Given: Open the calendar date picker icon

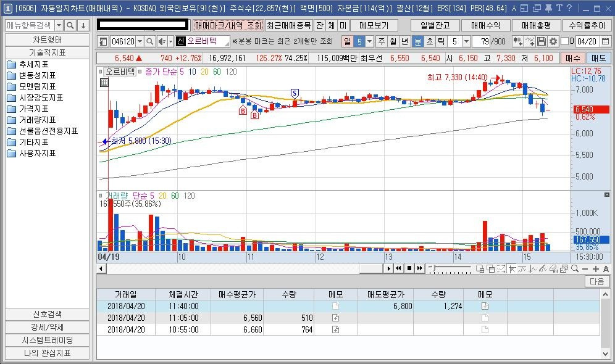Looking at the screenshot, I should [x=605, y=41].
